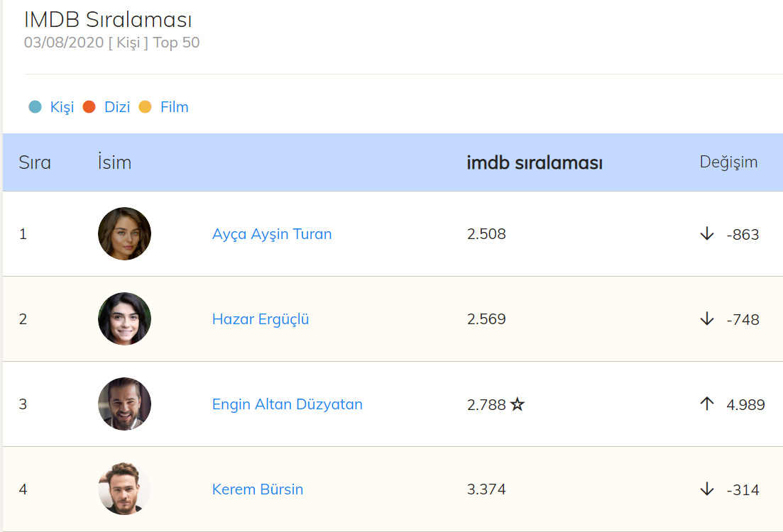This screenshot has width=783, height=532.
Task: Click the up arrow beside 4.989
Action: (x=707, y=404)
